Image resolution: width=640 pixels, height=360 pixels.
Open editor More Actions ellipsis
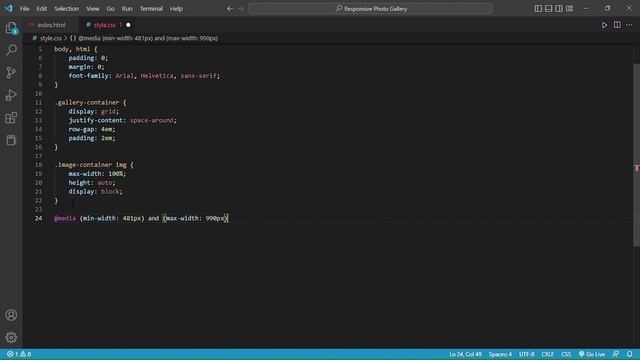tap(629, 25)
